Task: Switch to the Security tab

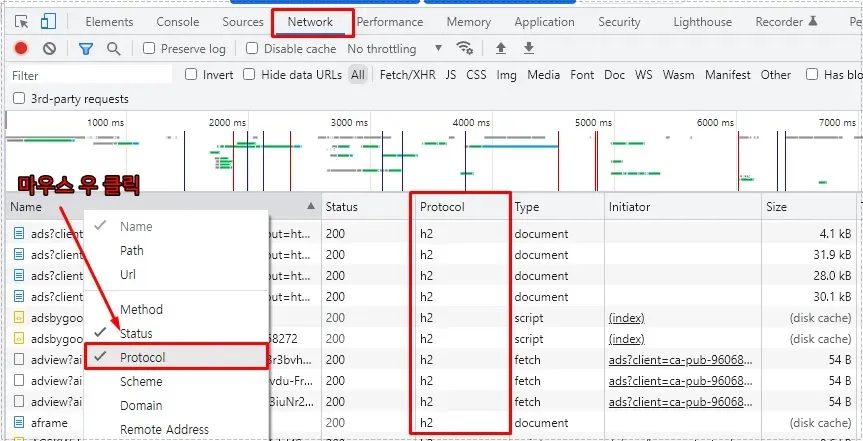Action: click(x=619, y=22)
